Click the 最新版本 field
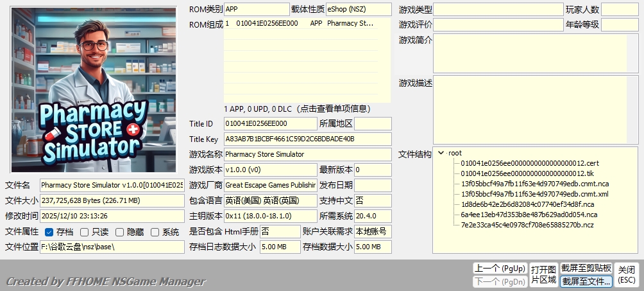This screenshot has width=644, height=291. point(373,170)
